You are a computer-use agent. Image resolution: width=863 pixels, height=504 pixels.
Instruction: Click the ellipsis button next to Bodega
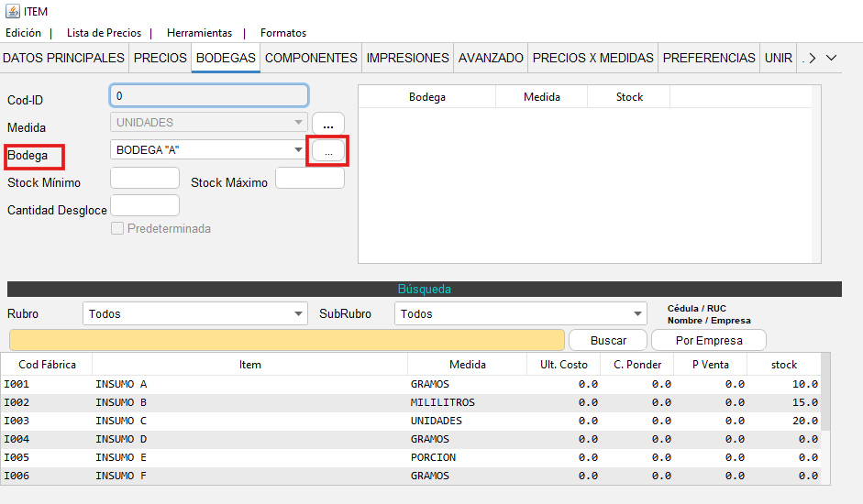coord(327,151)
